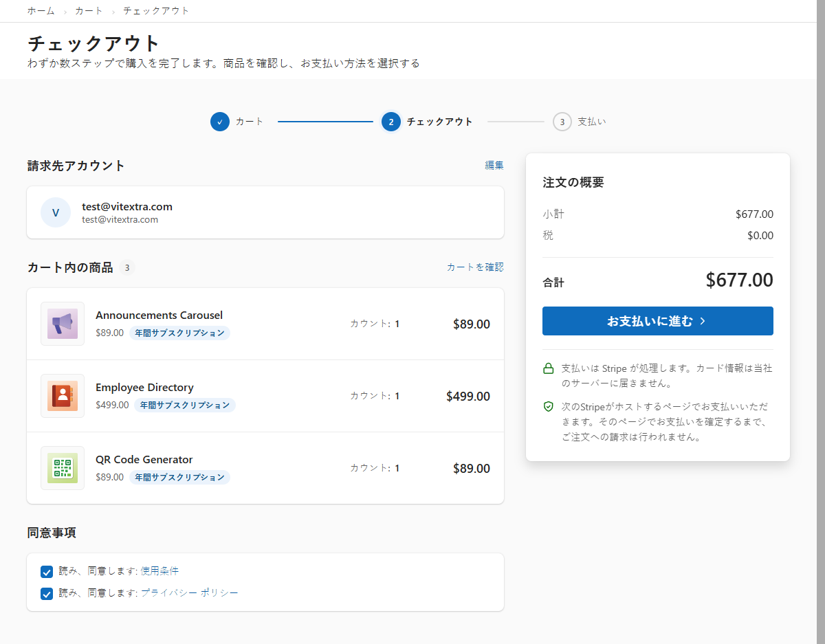Click the 年間サブスクリプション badge under Employee Directory

click(185, 405)
